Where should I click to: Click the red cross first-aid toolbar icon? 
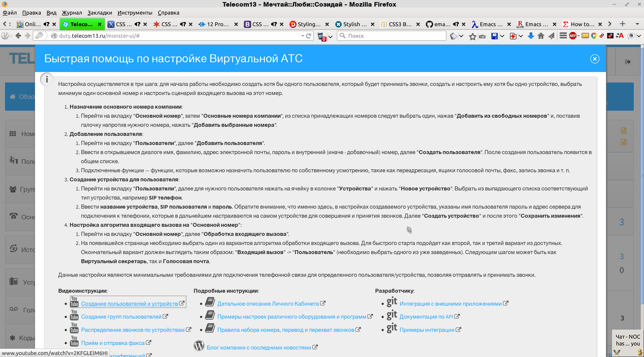[513, 36]
